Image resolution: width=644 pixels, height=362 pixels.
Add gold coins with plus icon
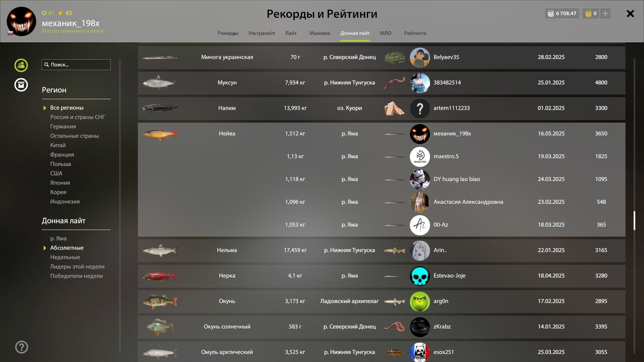click(x=605, y=13)
